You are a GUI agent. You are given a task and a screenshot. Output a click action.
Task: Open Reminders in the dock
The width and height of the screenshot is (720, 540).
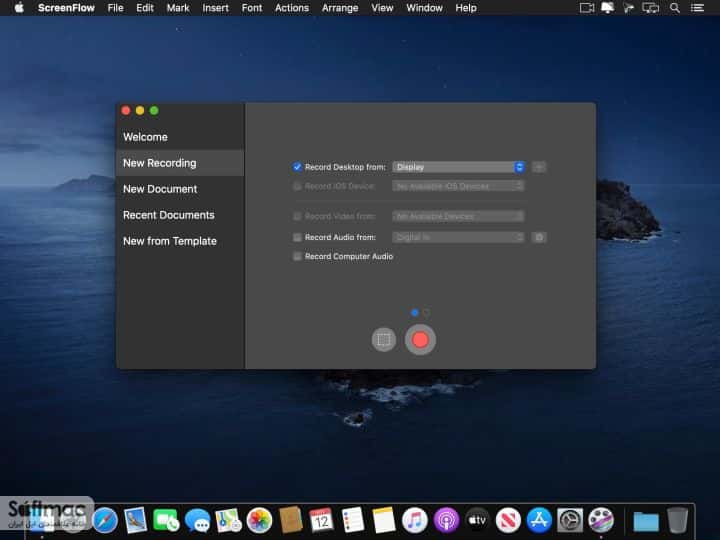[353, 520]
